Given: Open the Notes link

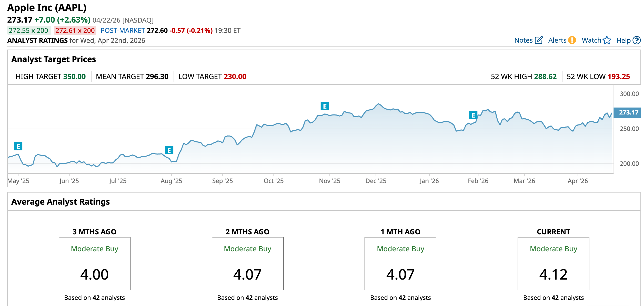Looking at the screenshot, I should coord(523,40).
